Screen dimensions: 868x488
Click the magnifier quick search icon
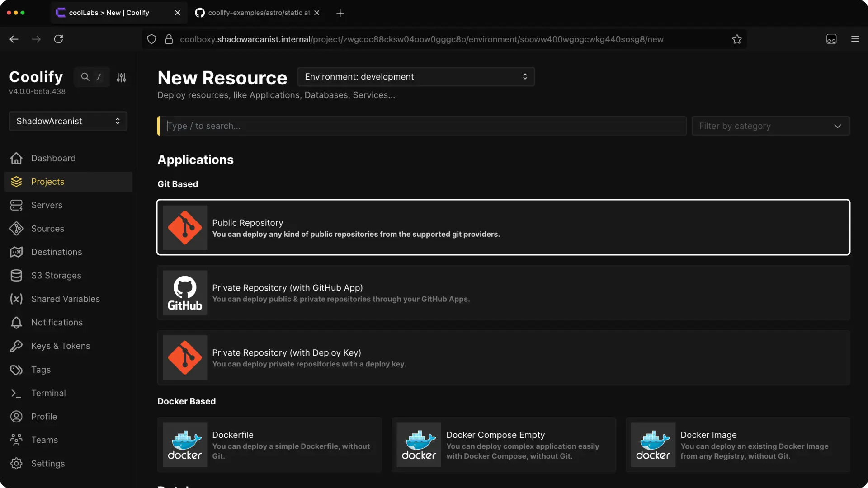85,77
